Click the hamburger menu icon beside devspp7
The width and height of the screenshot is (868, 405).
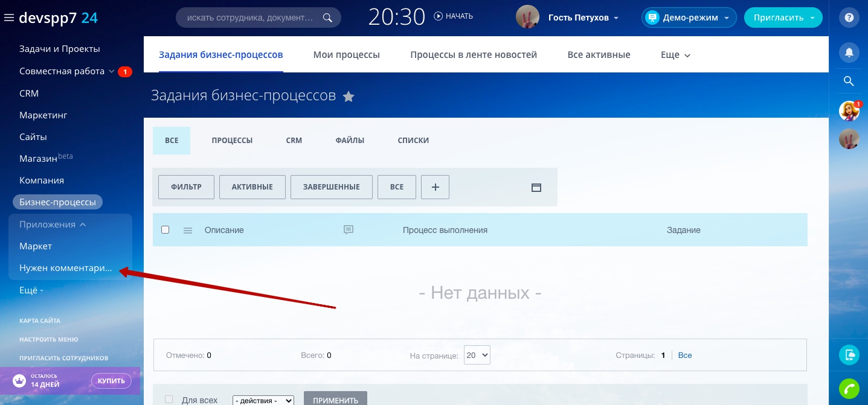(9, 18)
